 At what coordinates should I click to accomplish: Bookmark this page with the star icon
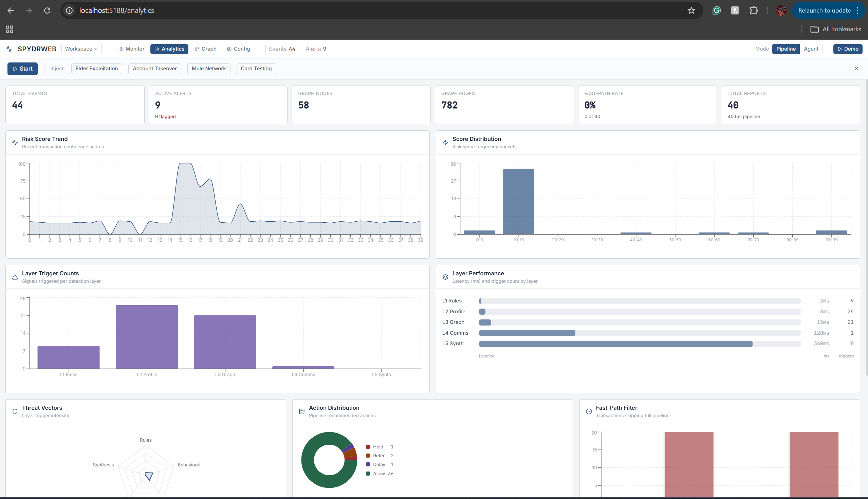691,10
